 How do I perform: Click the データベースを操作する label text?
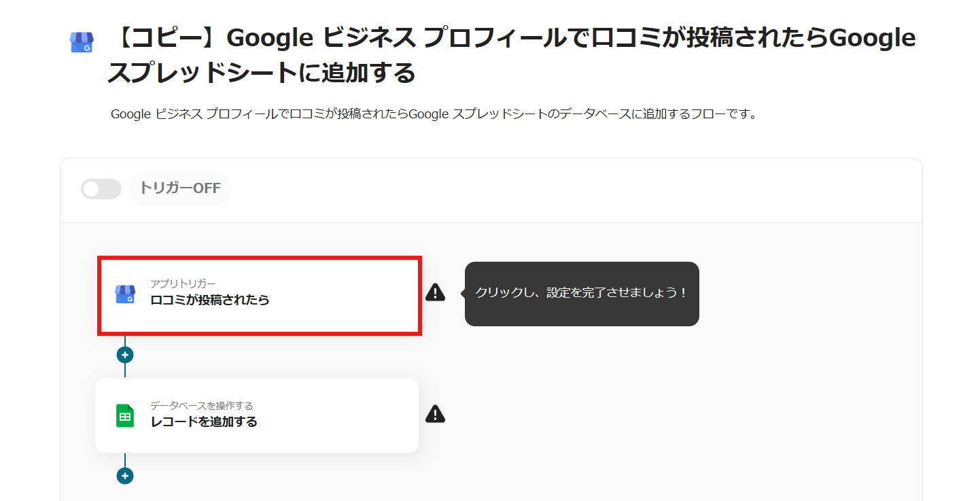(201, 406)
